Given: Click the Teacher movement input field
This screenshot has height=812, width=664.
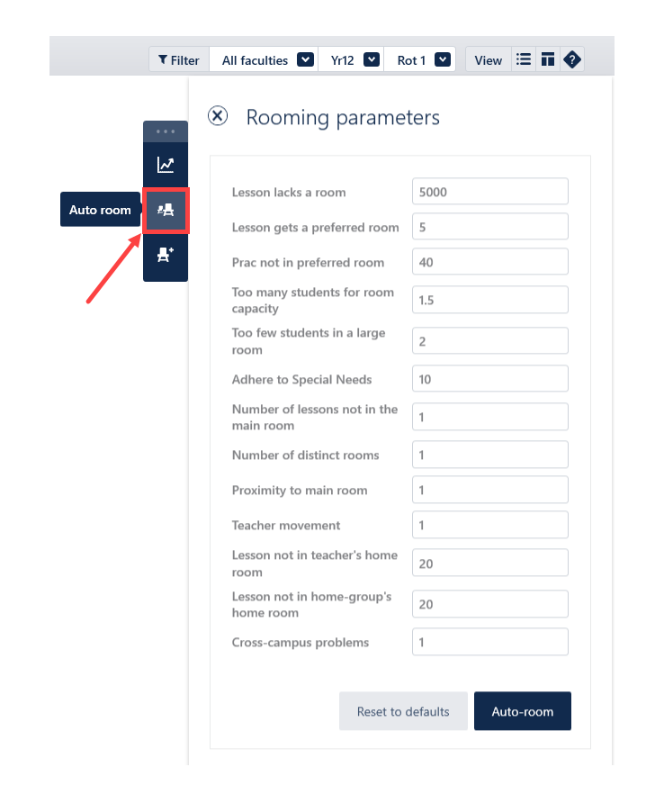Looking at the screenshot, I should click(490, 525).
